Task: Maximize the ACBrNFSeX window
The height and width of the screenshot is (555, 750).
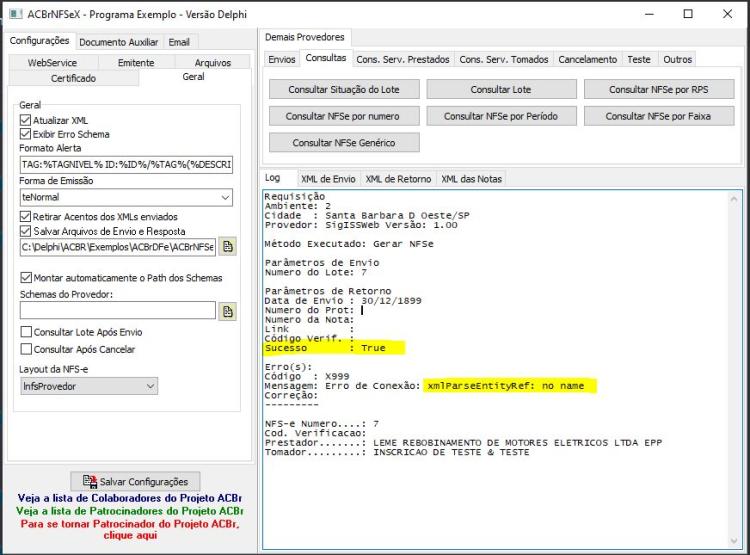Action: point(688,14)
